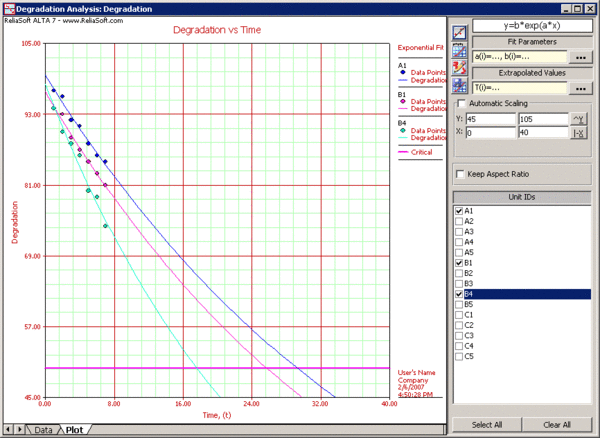Click the first plot type icon in vertical toolbar
Viewport: 600px width, 438px height.
[x=460, y=32]
